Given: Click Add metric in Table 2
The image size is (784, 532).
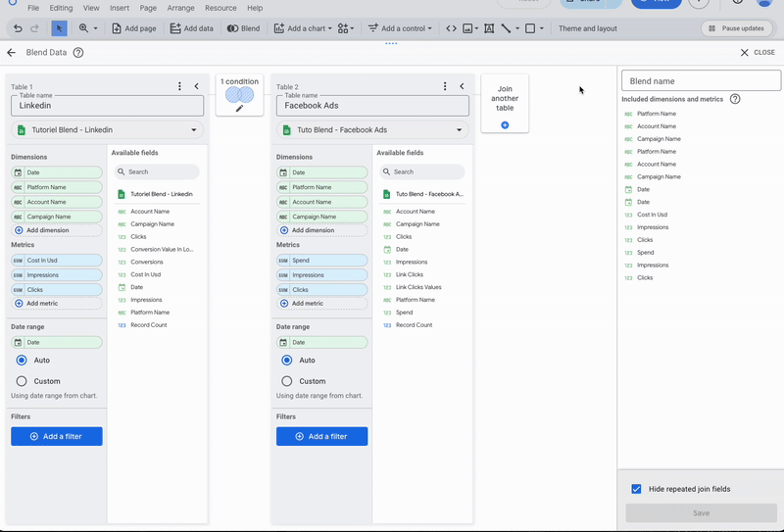Looking at the screenshot, I should pos(322,304).
